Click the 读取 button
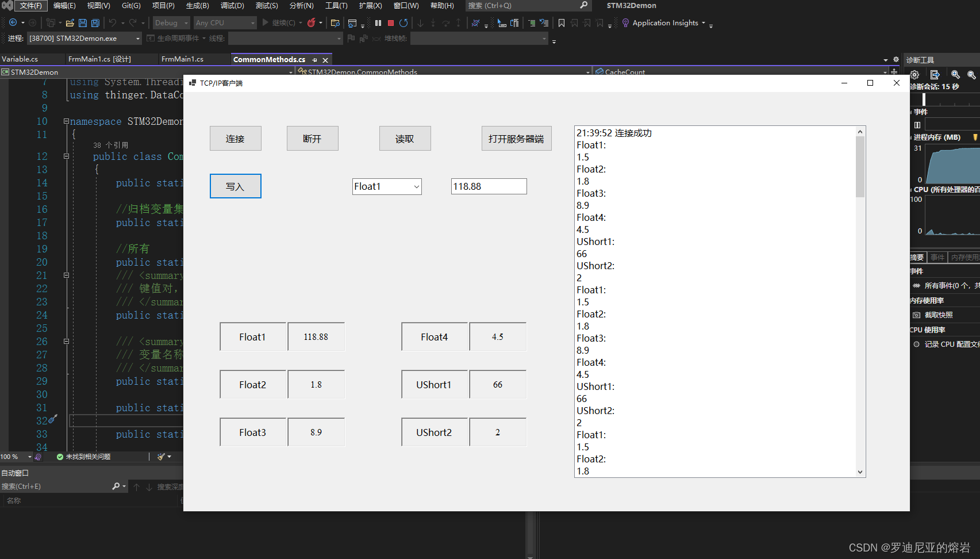980x559 pixels. (405, 139)
